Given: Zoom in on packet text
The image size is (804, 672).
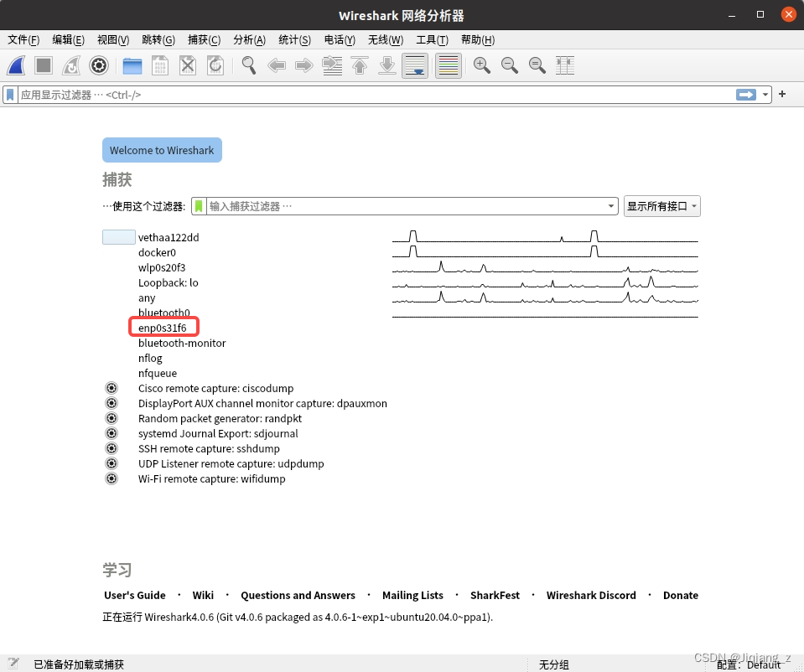Looking at the screenshot, I should coord(481,65).
